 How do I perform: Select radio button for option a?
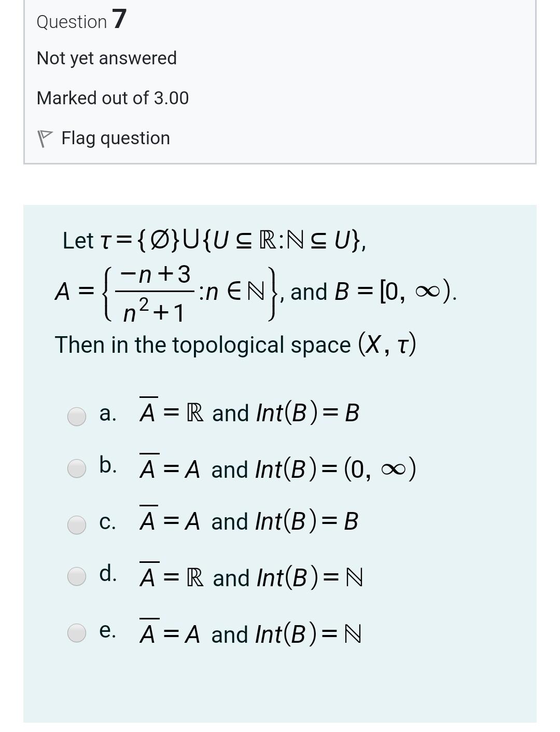pos(77,416)
